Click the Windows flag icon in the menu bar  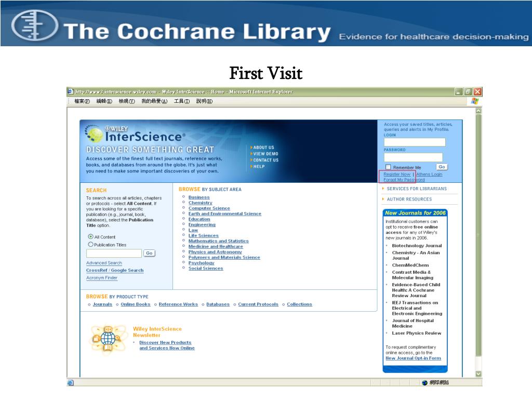pyautogui.click(x=475, y=101)
